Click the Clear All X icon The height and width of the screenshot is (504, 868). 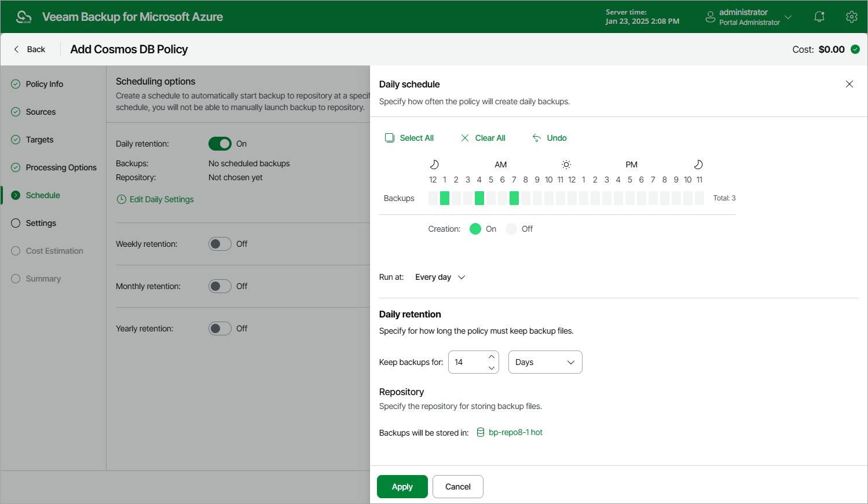[x=465, y=138]
